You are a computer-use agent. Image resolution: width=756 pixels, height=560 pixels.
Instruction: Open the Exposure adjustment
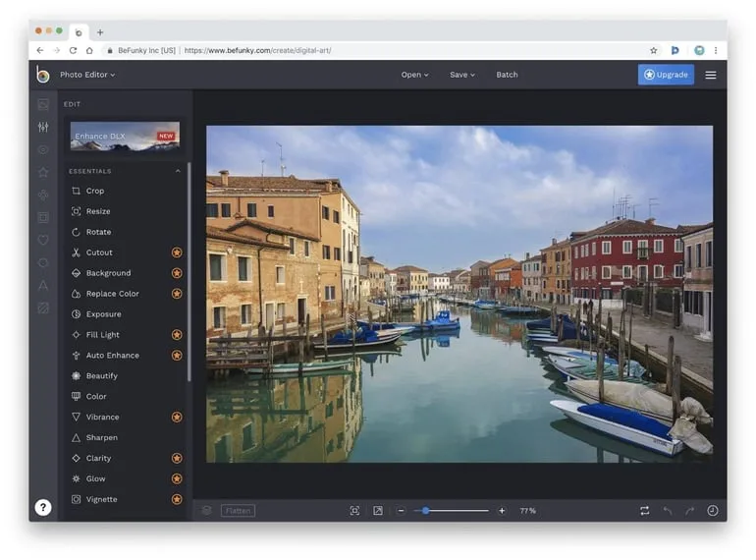coord(103,314)
